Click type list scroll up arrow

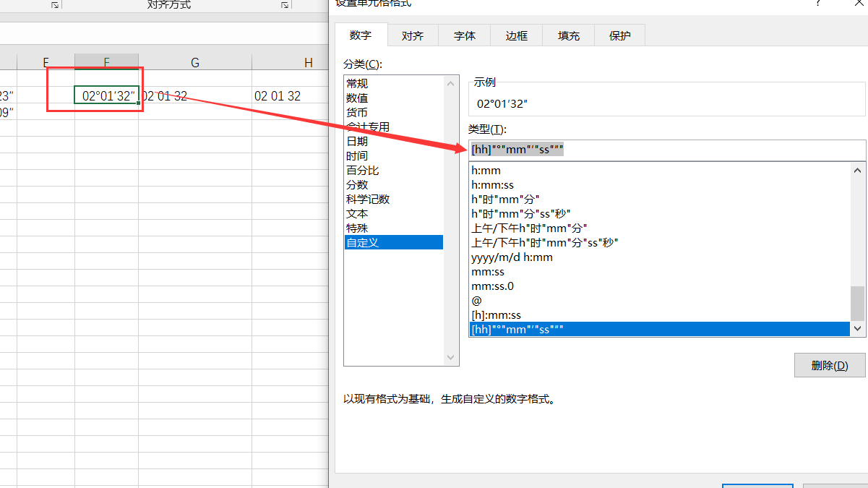[x=858, y=171]
